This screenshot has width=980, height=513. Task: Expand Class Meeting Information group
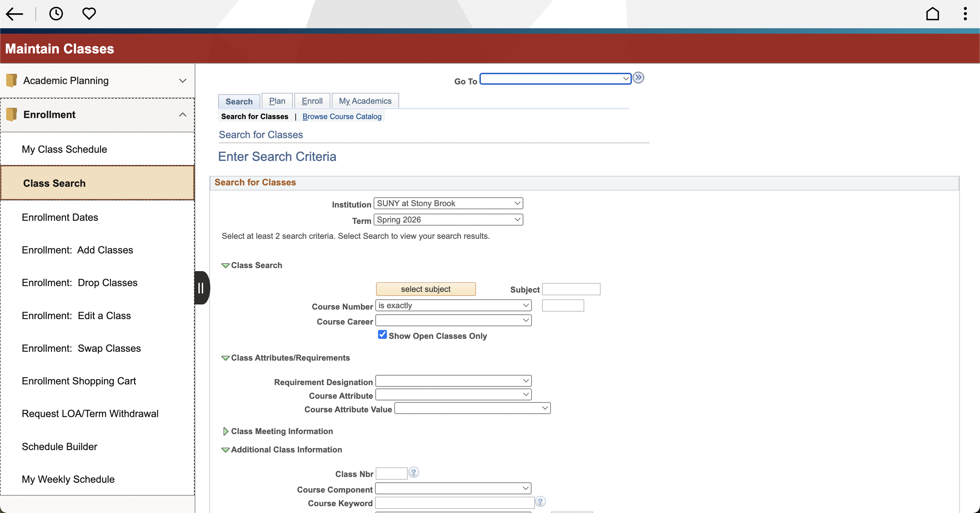click(226, 431)
